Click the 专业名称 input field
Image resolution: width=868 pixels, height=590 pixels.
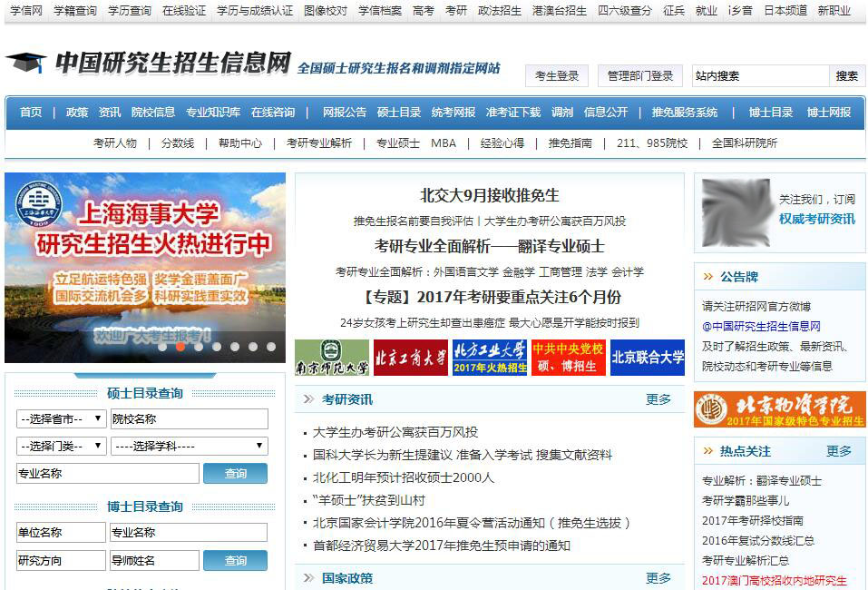(107, 473)
